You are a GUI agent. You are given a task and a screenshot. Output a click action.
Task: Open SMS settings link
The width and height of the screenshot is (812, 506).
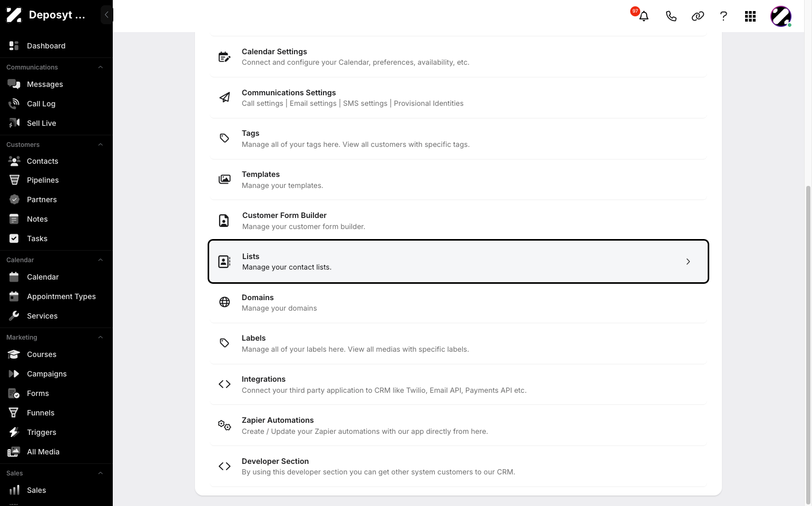pos(365,103)
